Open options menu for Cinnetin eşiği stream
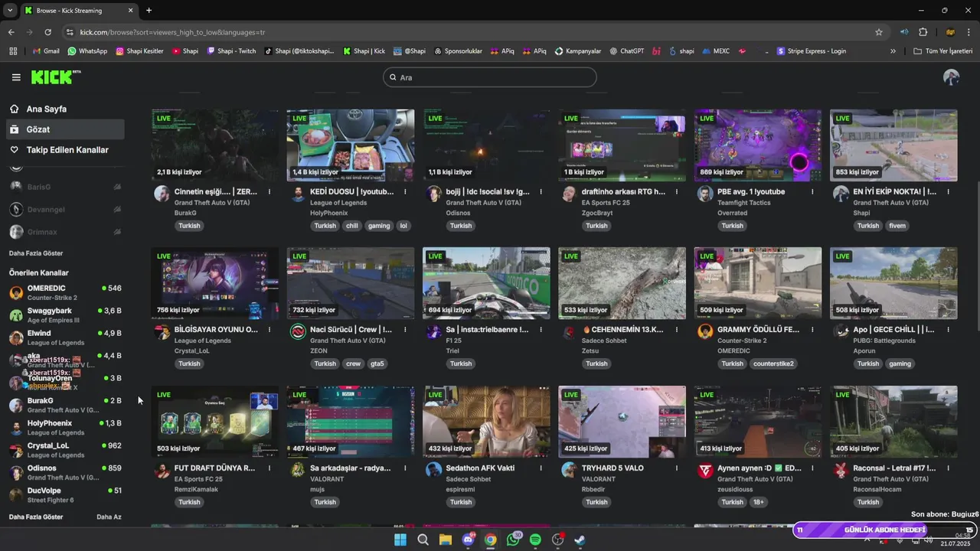The width and height of the screenshot is (980, 551). 269,191
